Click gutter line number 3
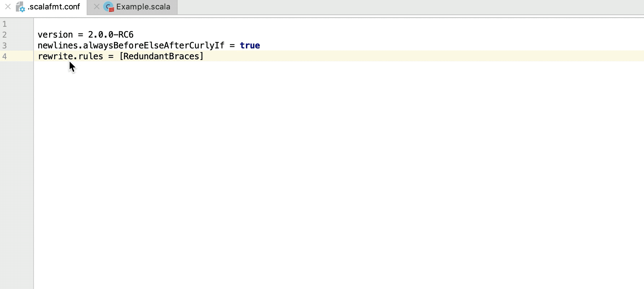644x289 pixels. [x=5, y=46]
